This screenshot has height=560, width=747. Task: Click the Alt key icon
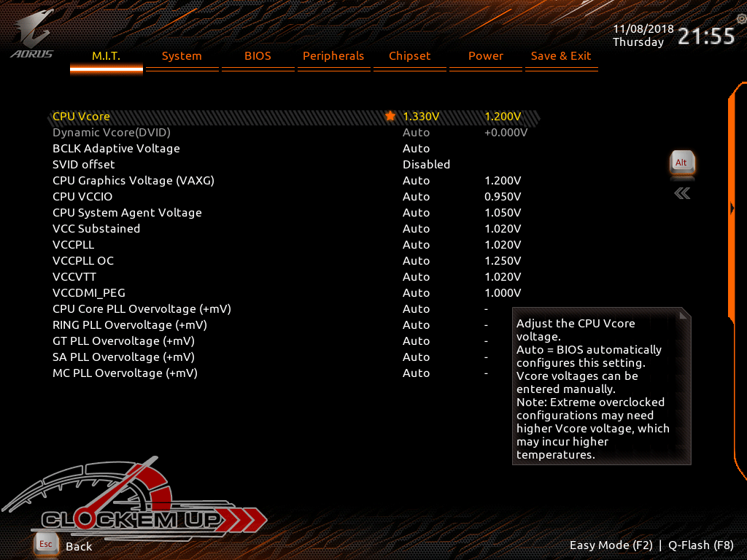(x=682, y=163)
